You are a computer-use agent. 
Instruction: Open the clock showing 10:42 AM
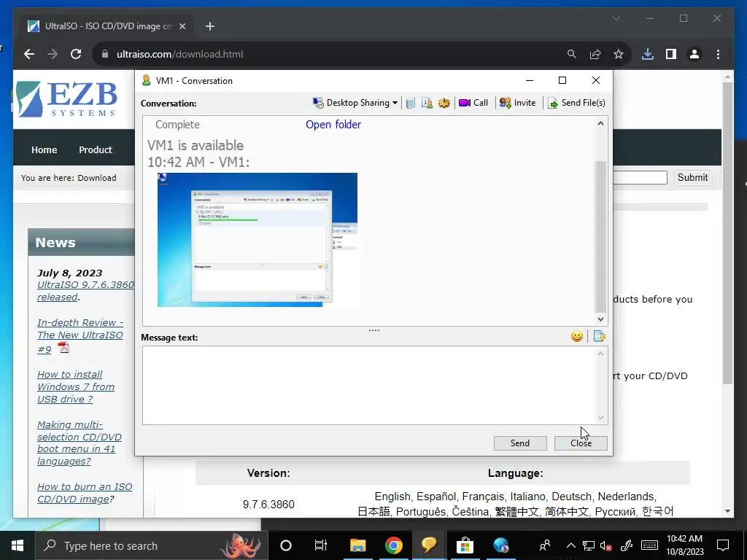pos(684,545)
